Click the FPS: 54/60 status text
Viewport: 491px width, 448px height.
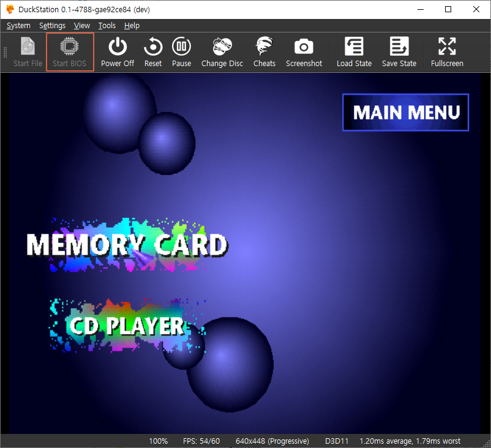click(x=201, y=441)
